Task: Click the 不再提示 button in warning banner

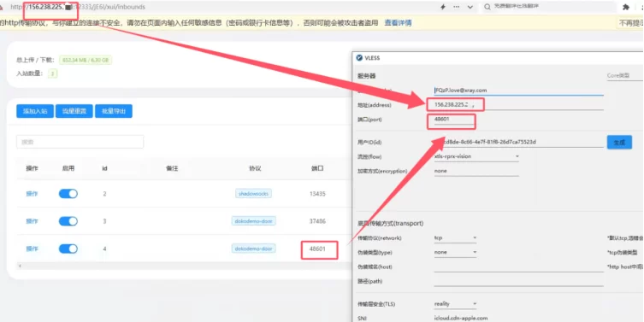Action: tap(631, 23)
